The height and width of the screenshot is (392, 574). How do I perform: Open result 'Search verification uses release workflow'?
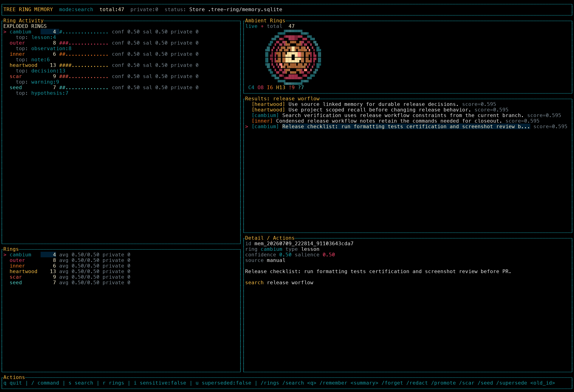tap(406, 115)
